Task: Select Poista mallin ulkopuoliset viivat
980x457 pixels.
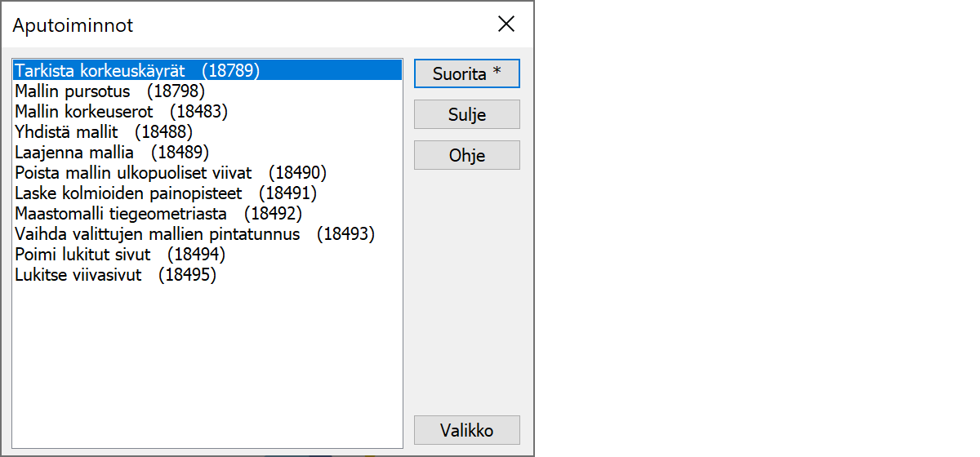Action: [x=171, y=172]
